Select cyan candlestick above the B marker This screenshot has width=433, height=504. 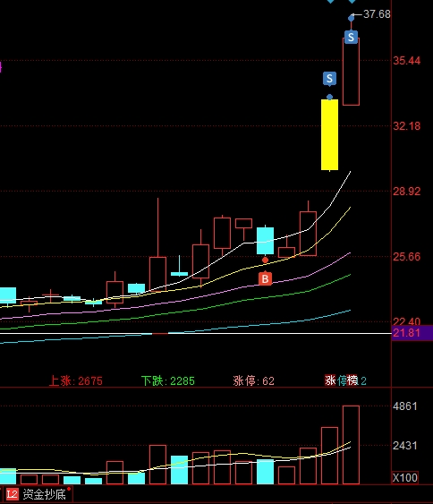pyautogui.click(x=266, y=241)
